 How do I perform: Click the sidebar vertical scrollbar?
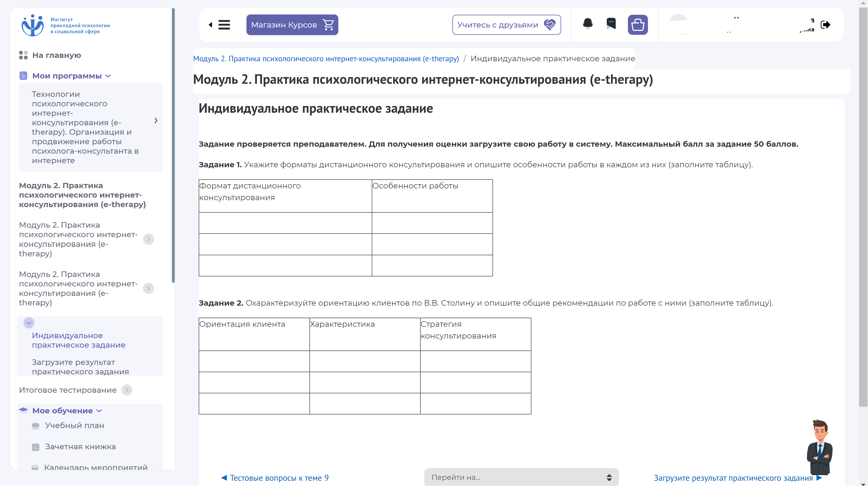point(173,145)
